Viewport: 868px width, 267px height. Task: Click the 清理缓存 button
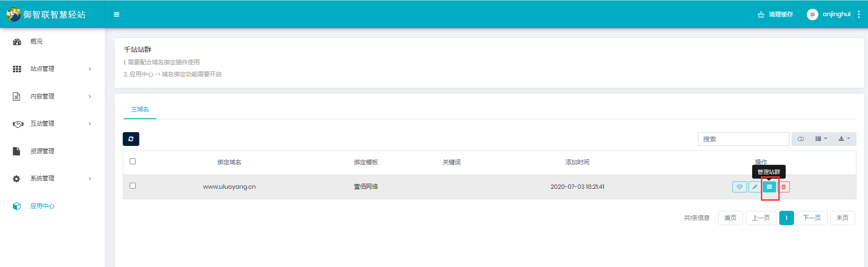coord(776,15)
